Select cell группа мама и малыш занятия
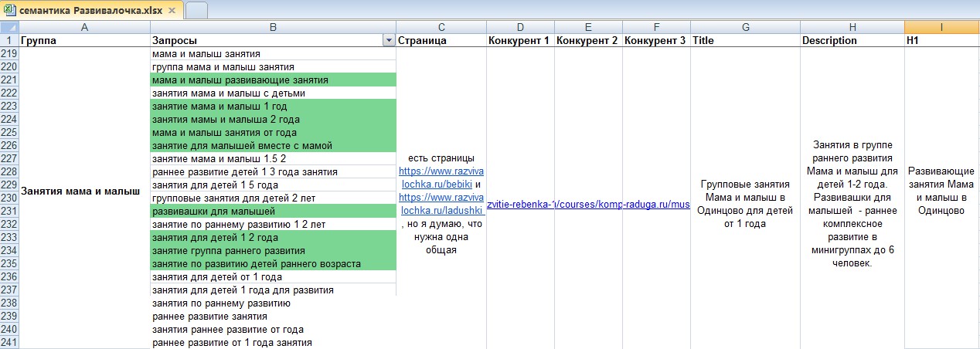This screenshot has width=980, height=349. [273, 67]
